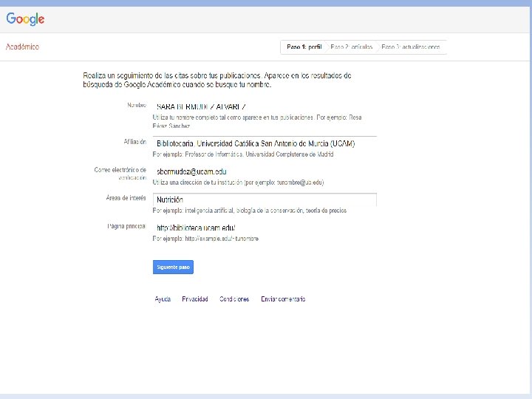Image resolution: width=532 pixels, height=399 pixels.
Task: Click the verification email input field
Action: [x=265, y=171]
